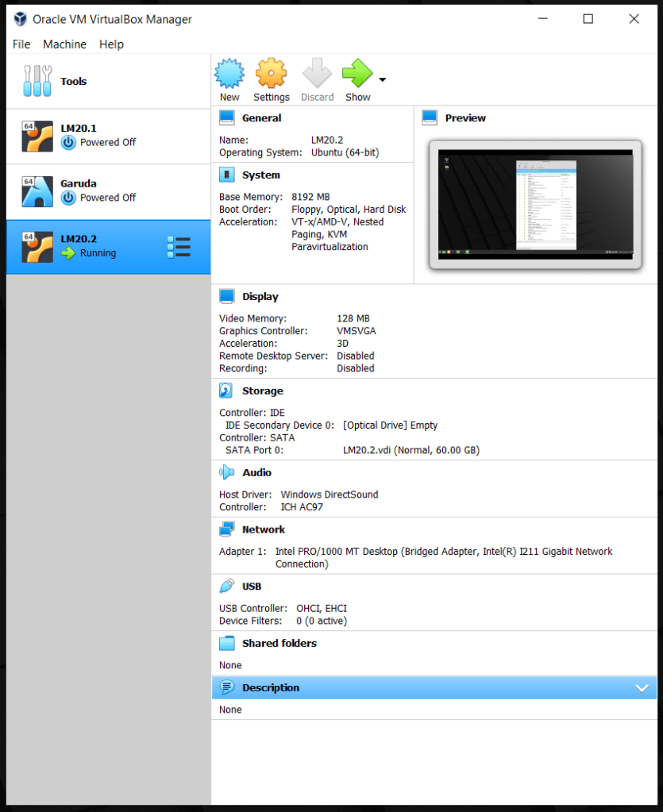Click the System section header link
This screenshot has width=663, height=812.
[261, 175]
